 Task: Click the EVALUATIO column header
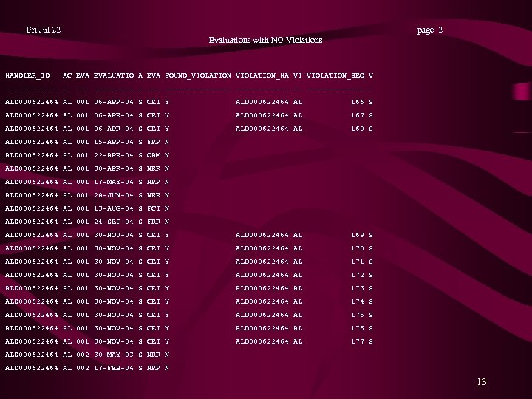(114, 75)
